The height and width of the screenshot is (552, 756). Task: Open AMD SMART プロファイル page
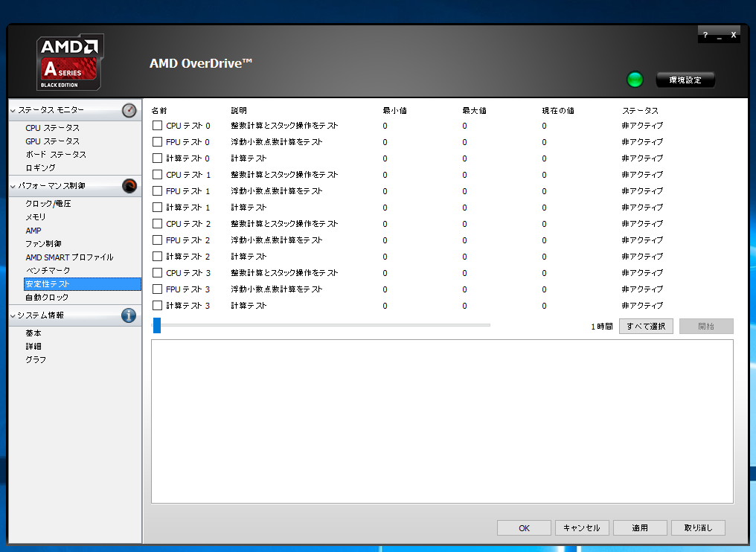tap(69, 257)
